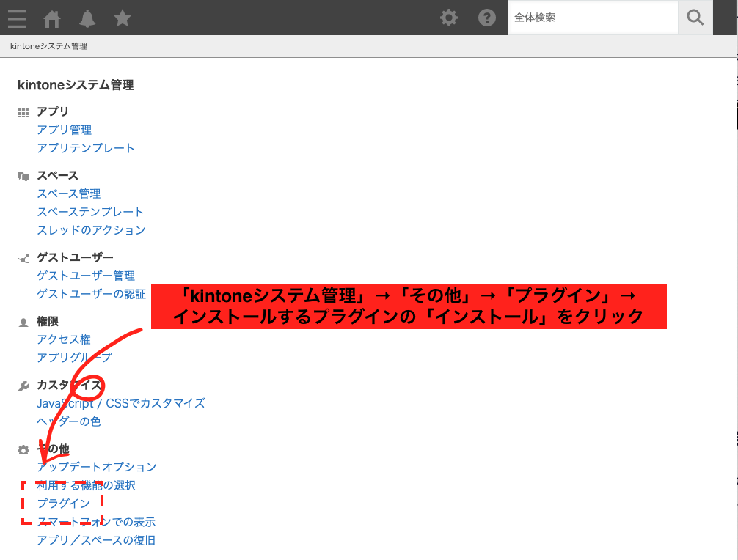
Task: Open bookmarks star icon
Action: tap(123, 18)
